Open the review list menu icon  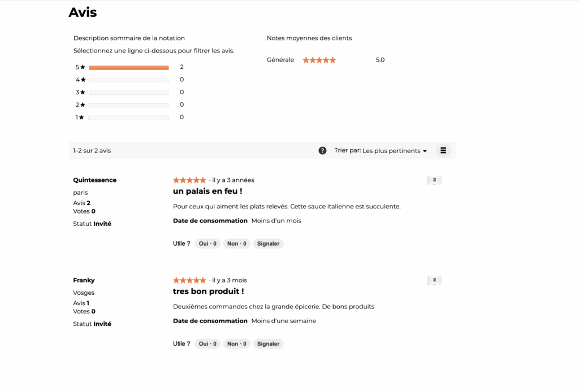coord(443,150)
